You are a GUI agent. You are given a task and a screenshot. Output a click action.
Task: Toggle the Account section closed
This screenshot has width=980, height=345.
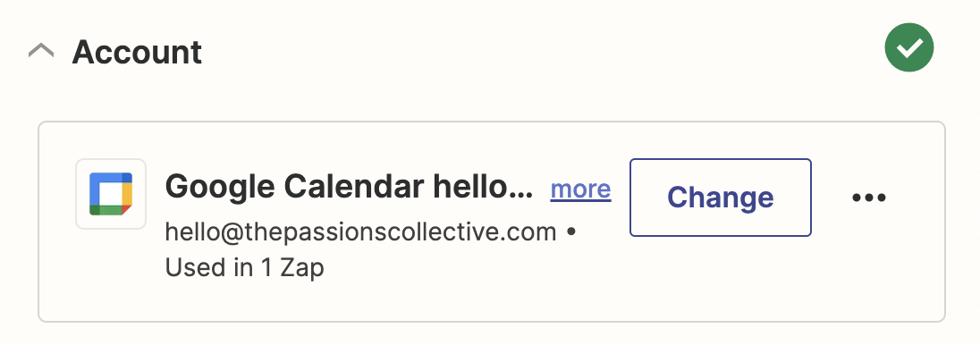pos(41,51)
